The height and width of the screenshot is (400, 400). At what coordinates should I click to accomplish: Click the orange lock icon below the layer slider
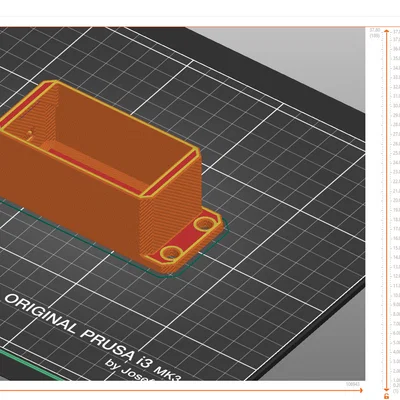[x=386, y=396]
